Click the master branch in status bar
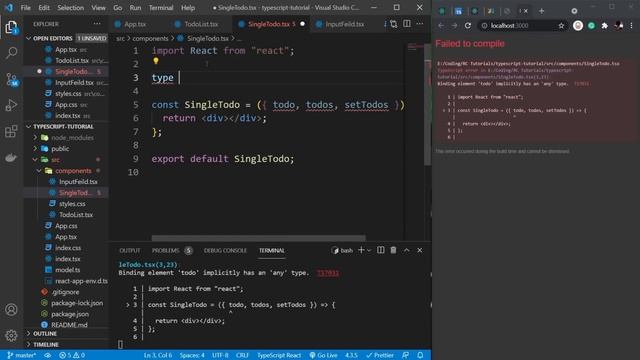The width and height of the screenshot is (640, 360). coord(22,355)
